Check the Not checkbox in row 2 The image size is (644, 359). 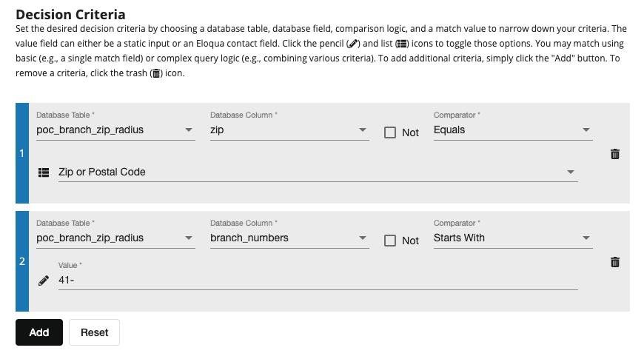(x=390, y=241)
